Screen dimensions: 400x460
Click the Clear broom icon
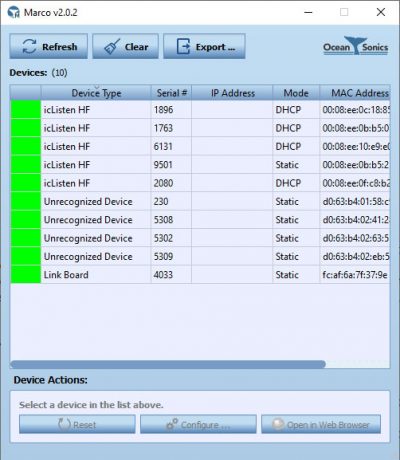(112, 47)
